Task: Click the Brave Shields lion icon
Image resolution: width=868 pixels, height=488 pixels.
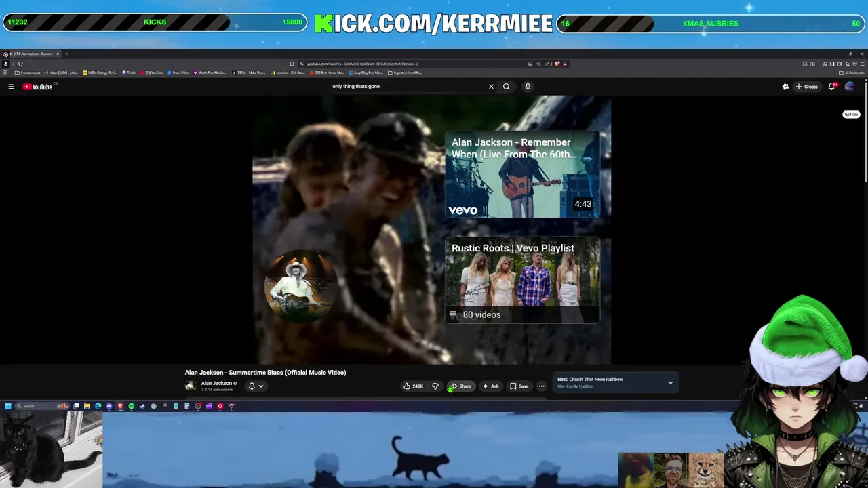Action: 557,64
